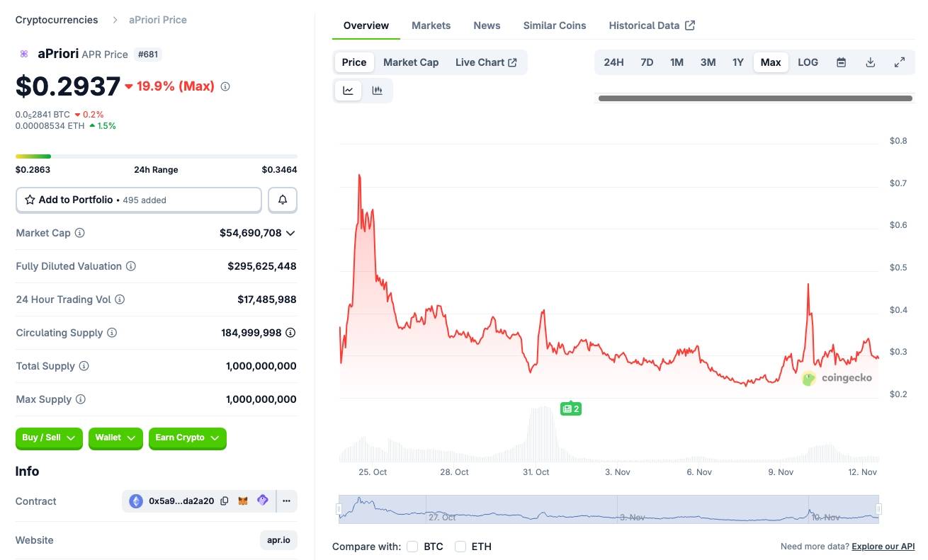Open the Wallet dropdown
Screen dimensions: 928x560
(115, 438)
